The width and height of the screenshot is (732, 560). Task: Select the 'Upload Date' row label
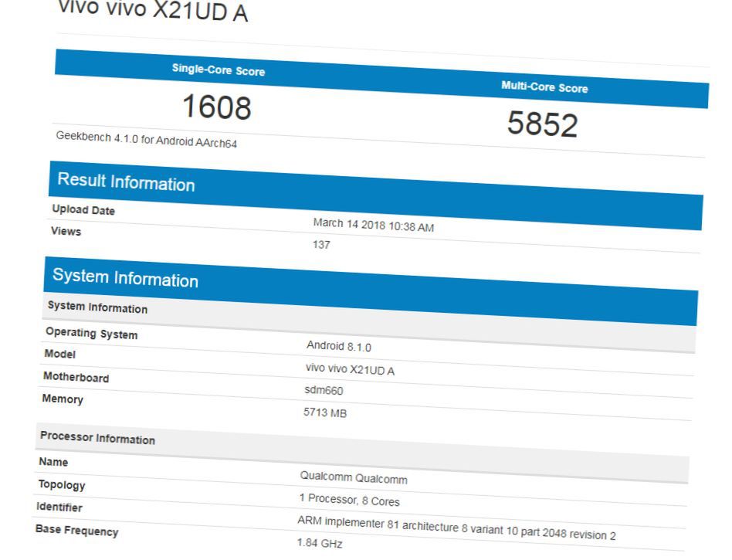[x=83, y=209]
